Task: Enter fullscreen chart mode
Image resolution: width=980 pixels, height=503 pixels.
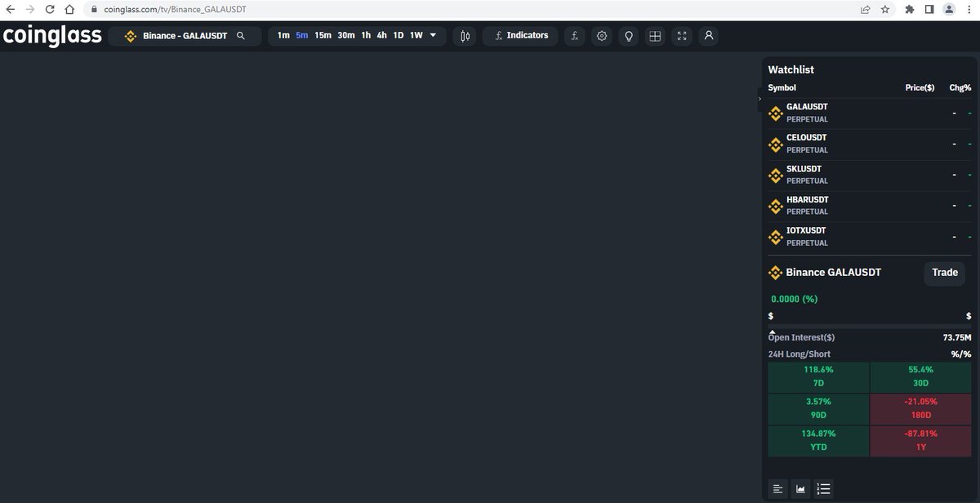Action: pyautogui.click(x=682, y=36)
